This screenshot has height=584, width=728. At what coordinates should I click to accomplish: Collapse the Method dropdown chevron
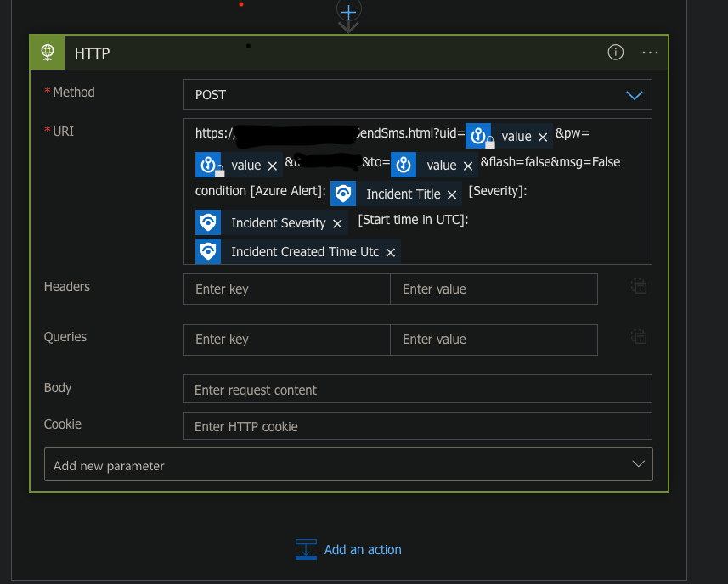(635, 94)
